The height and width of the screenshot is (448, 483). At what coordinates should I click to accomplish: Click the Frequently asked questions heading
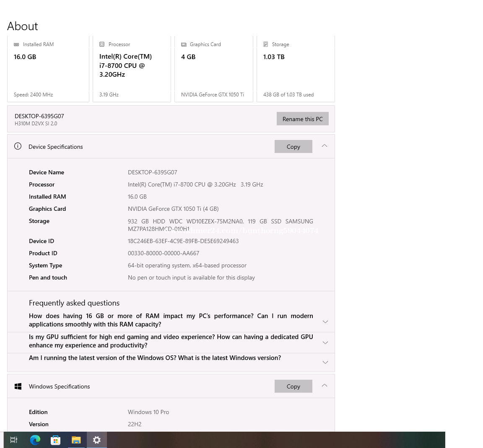point(74,303)
